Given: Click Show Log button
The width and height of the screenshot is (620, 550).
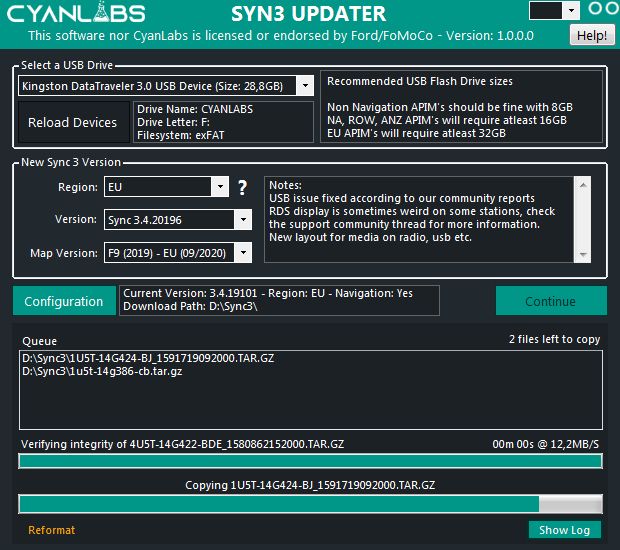Looking at the screenshot, I should pos(565,530).
